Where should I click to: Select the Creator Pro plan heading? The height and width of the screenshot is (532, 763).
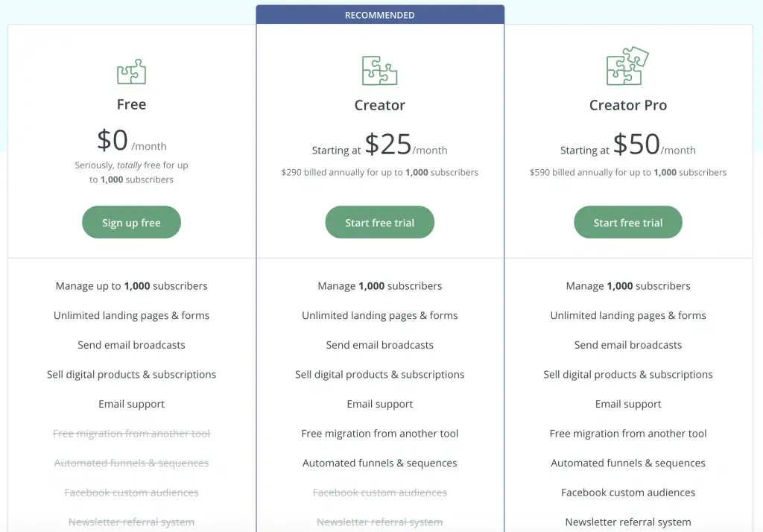tap(628, 104)
